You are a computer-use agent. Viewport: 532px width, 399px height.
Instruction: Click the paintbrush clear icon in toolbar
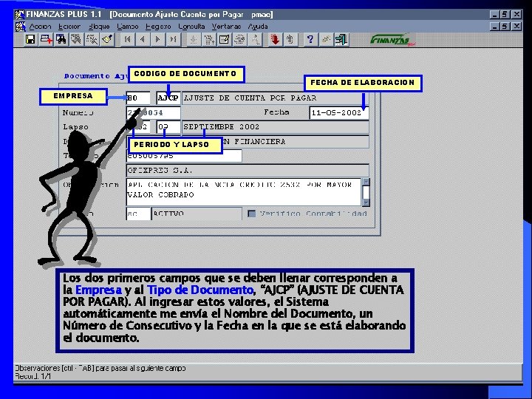(108, 40)
